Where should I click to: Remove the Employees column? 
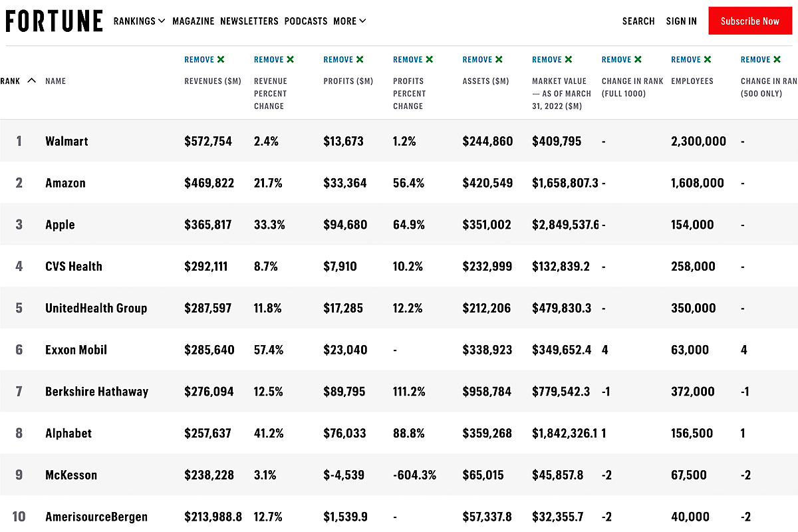[x=692, y=60]
